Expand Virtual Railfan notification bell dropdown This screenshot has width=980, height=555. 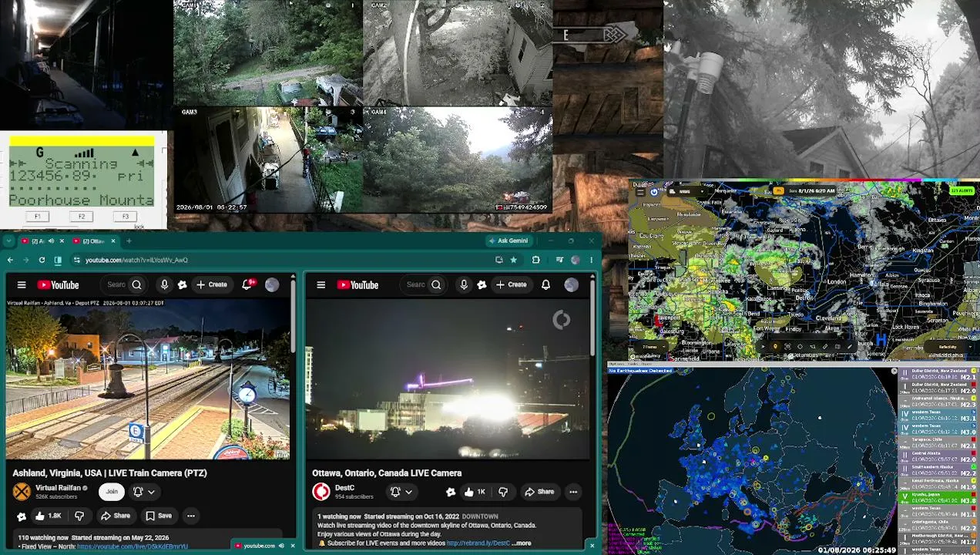click(144, 491)
